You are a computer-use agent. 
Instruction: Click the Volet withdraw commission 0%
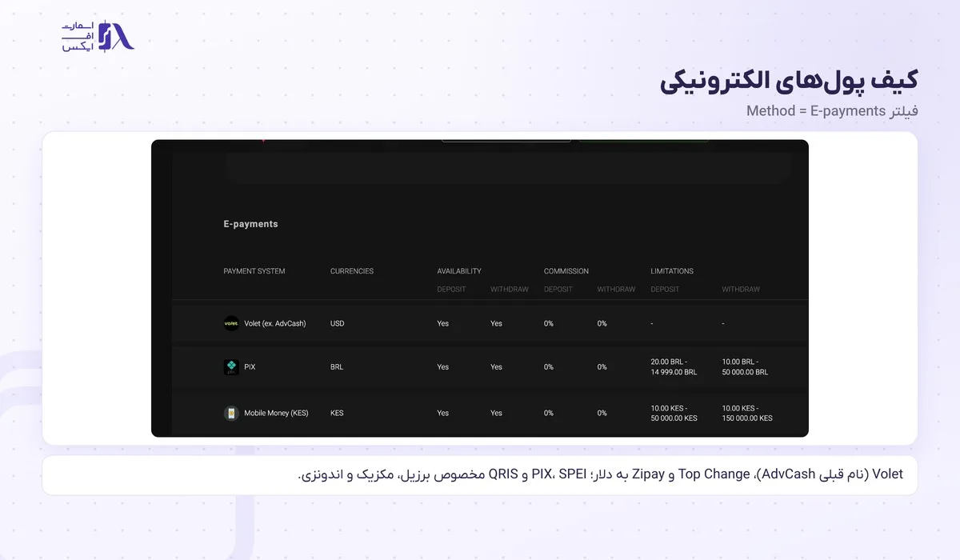click(602, 324)
